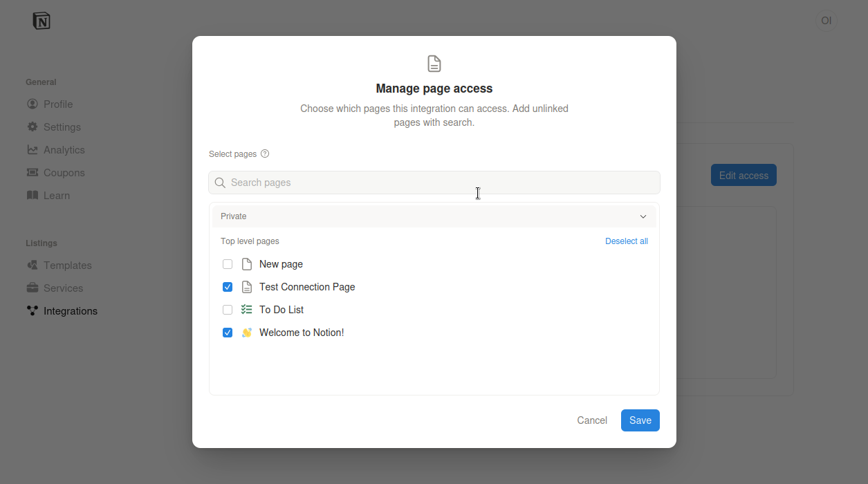Screen dimensions: 868x484
Task: Click the Settings gear icon
Action: click(32, 127)
